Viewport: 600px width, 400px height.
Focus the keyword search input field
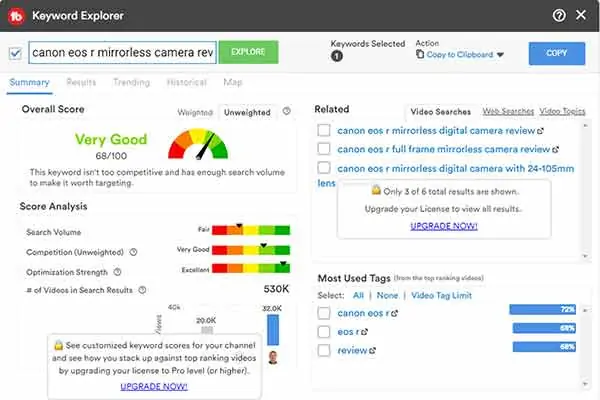pyautogui.click(x=122, y=52)
